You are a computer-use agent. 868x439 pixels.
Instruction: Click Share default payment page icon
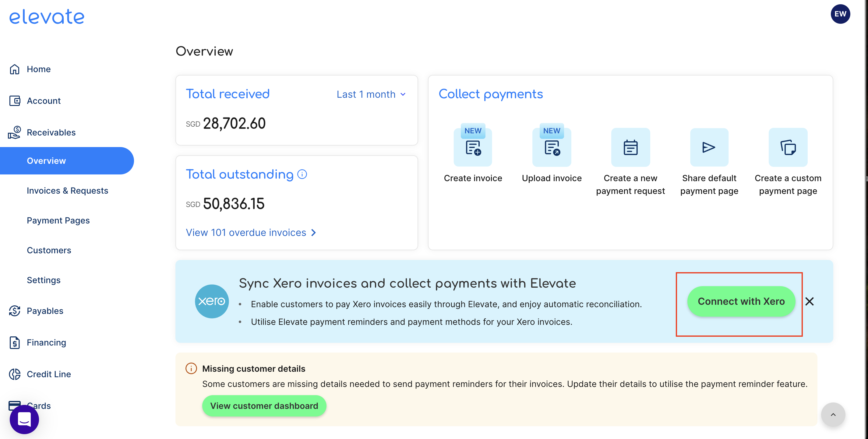[709, 148]
